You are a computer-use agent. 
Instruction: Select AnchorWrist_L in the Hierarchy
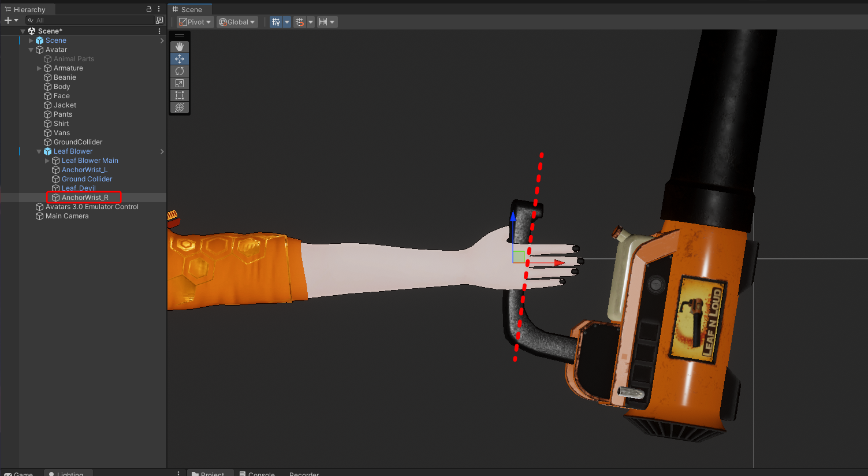click(x=84, y=170)
